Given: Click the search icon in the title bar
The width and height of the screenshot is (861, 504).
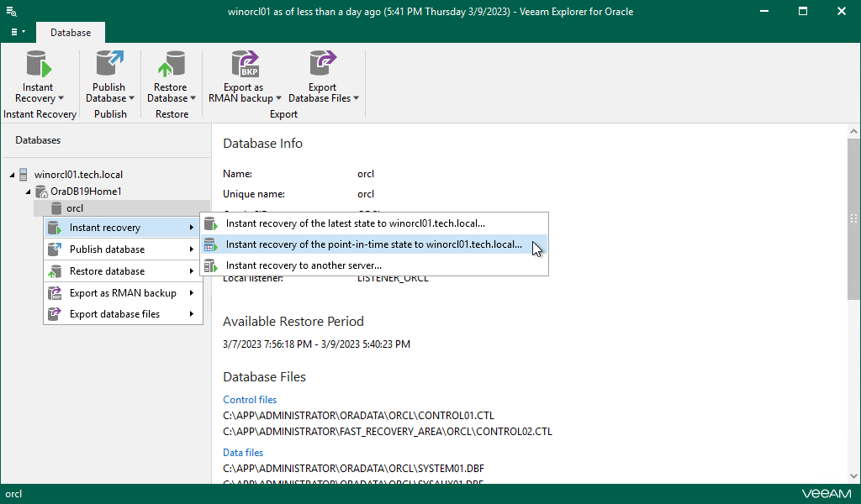Looking at the screenshot, I should (x=11, y=11).
